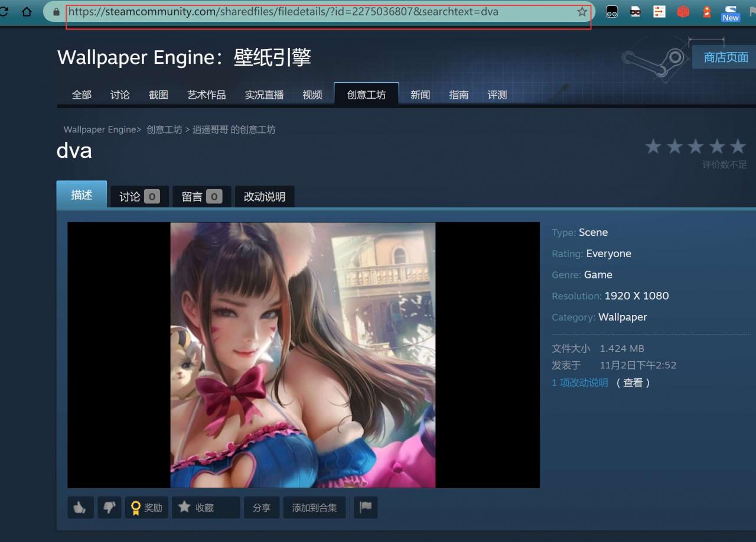Click the browser home icon

coord(27,11)
